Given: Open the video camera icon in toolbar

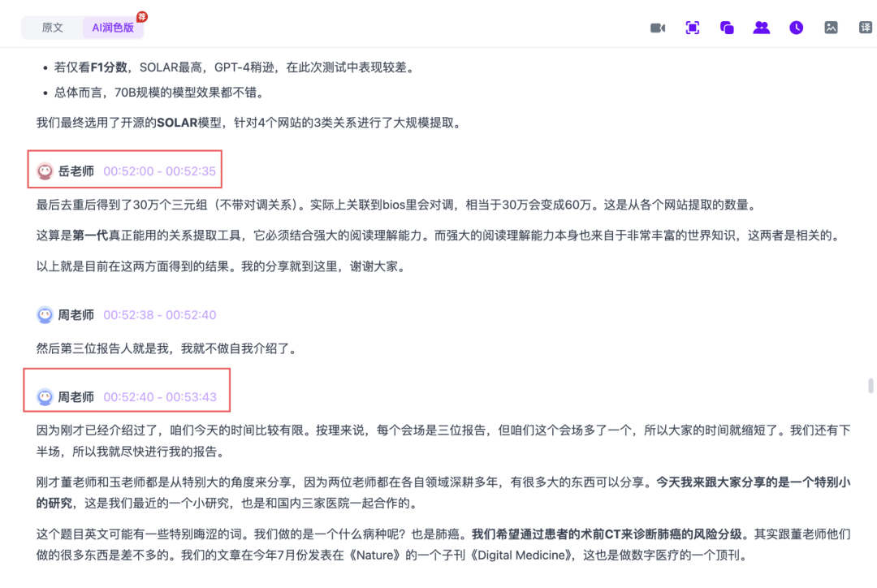Looking at the screenshot, I should (x=658, y=28).
